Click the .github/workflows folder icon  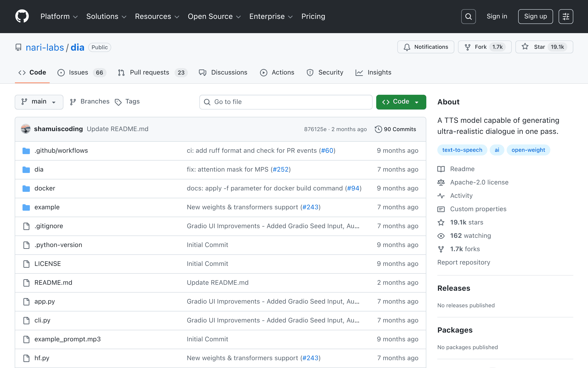[26, 151]
